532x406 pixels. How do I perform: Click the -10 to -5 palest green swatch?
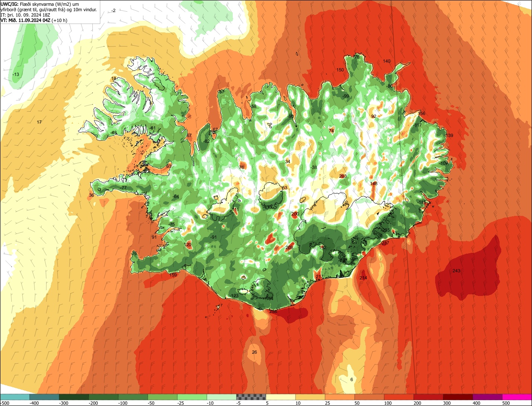222,396
